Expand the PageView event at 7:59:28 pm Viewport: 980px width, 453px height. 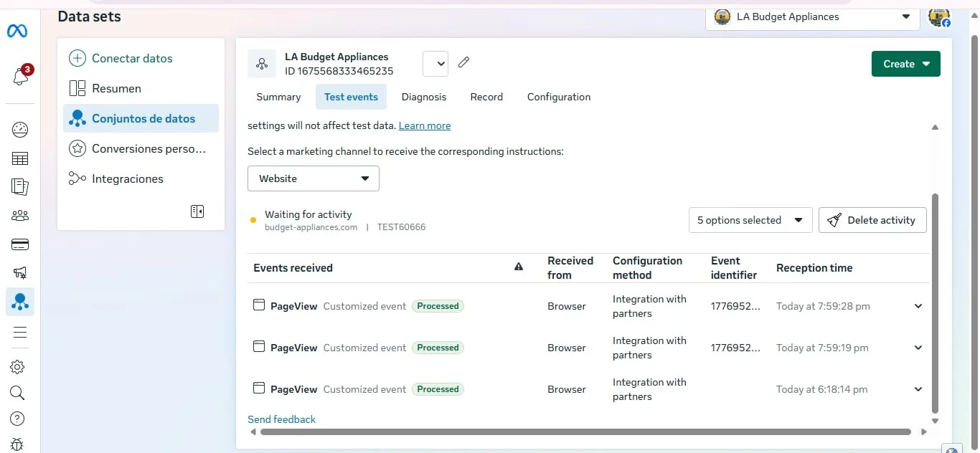coord(918,306)
